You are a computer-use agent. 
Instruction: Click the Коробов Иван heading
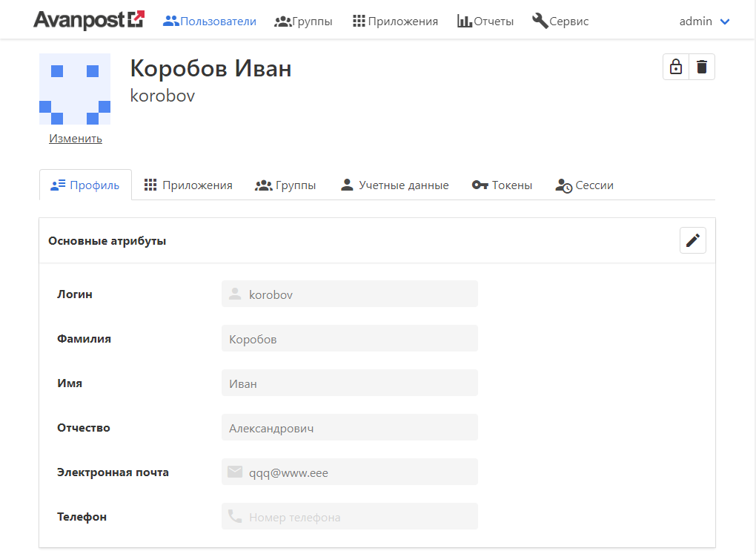[210, 68]
